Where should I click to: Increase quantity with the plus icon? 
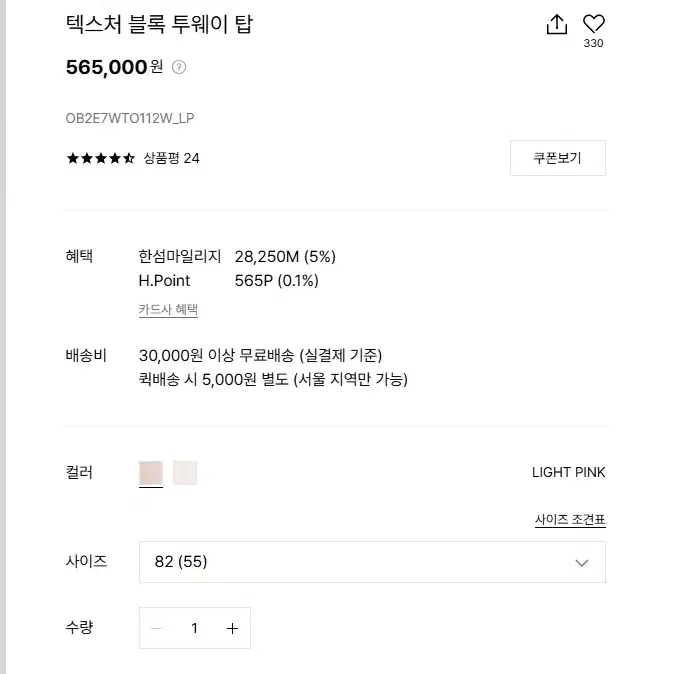(x=233, y=628)
